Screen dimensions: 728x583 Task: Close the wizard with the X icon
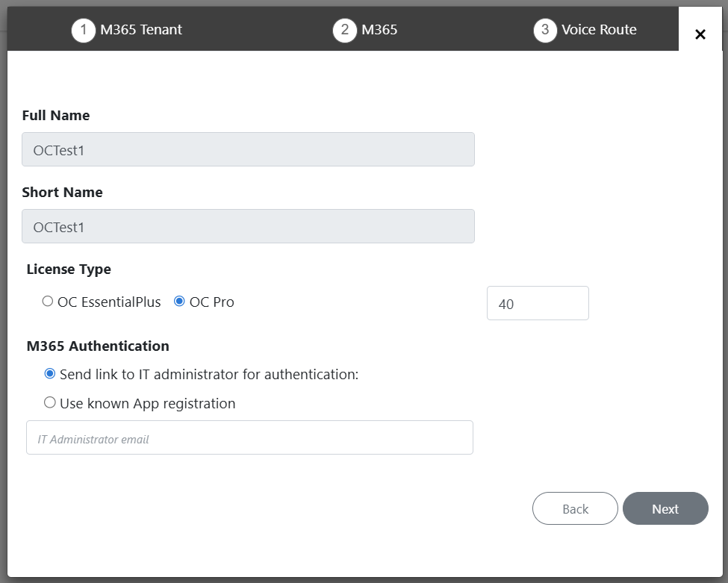coord(700,34)
